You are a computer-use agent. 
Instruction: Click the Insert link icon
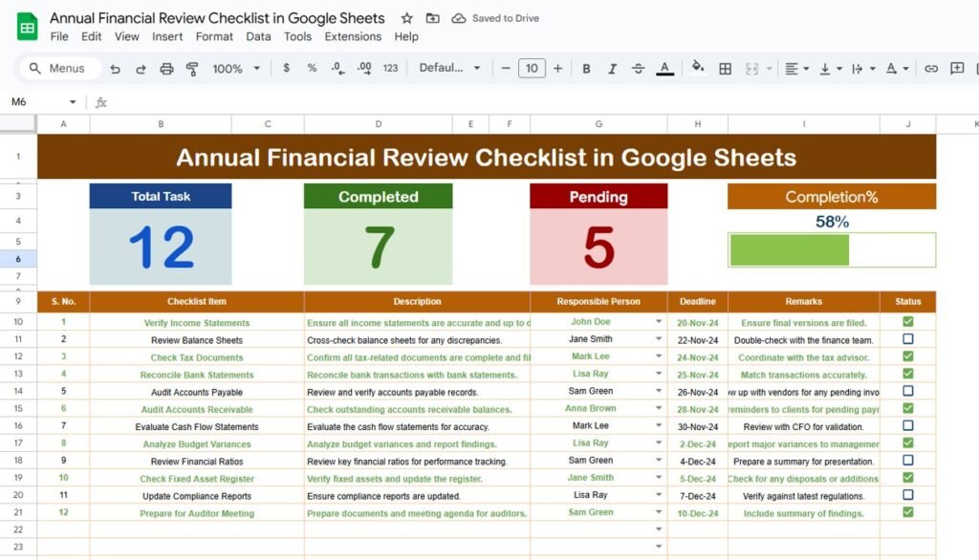[x=930, y=68]
